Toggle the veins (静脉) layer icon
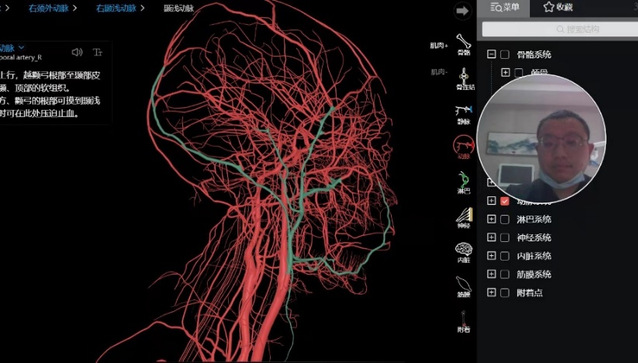Screen dimensions: 638x363 pos(463,115)
